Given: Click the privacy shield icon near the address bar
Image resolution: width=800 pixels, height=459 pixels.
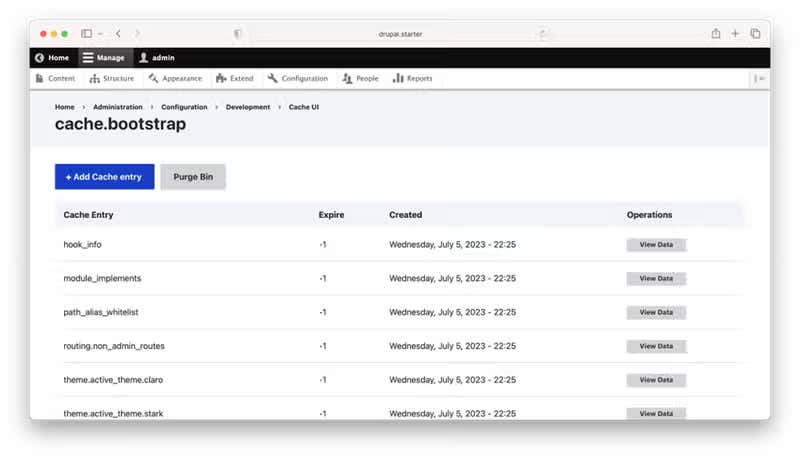Looking at the screenshot, I should click(237, 33).
